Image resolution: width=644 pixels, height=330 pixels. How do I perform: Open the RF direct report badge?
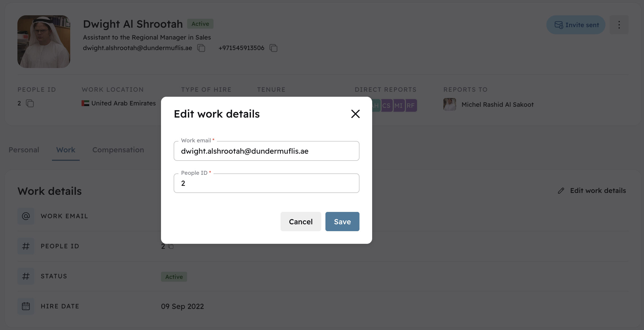tap(410, 105)
